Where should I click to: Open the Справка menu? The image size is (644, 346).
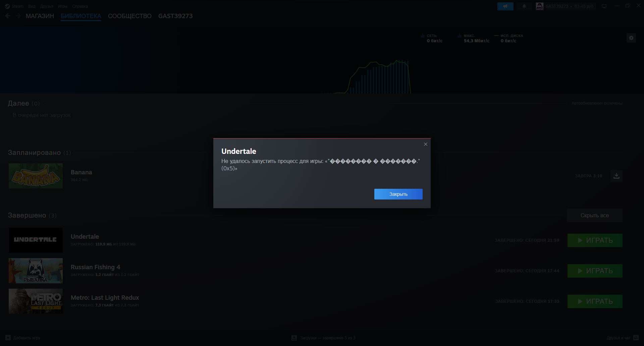click(x=80, y=6)
